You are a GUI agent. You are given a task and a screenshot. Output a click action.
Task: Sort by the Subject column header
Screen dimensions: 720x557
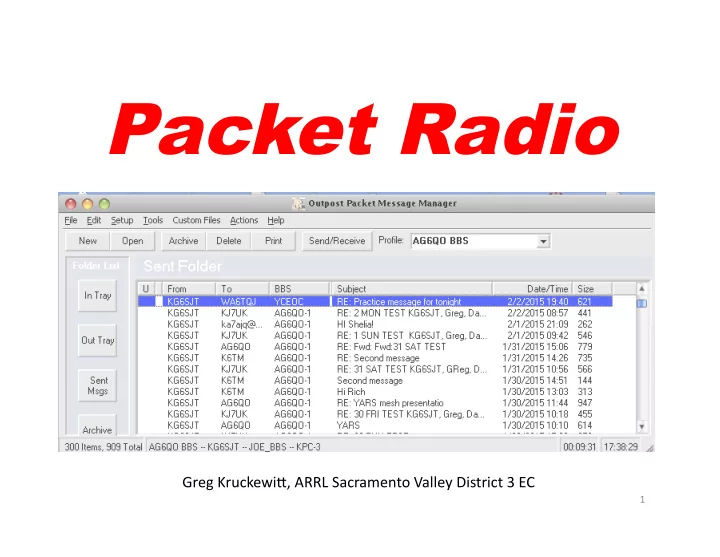coord(412,289)
